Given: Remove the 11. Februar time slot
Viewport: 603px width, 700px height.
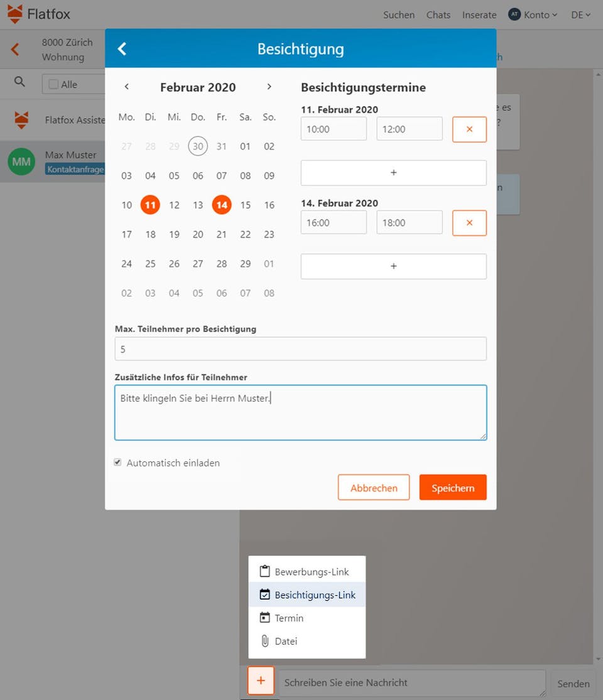Looking at the screenshot, I should 469,129.
